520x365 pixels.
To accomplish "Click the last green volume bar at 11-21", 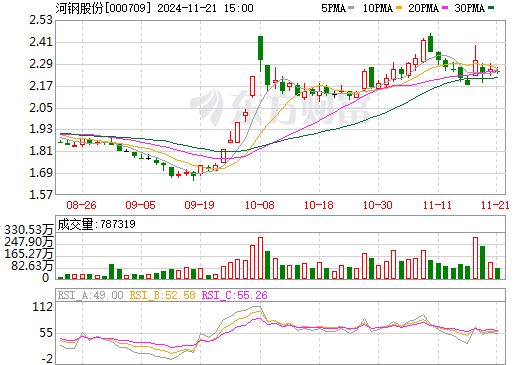I will [497, 273].
